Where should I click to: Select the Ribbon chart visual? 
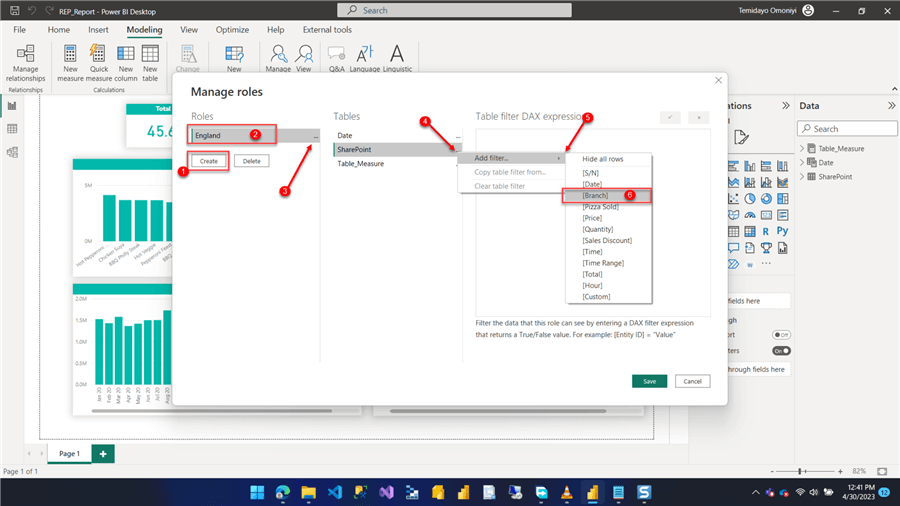(x=783, y=182)
